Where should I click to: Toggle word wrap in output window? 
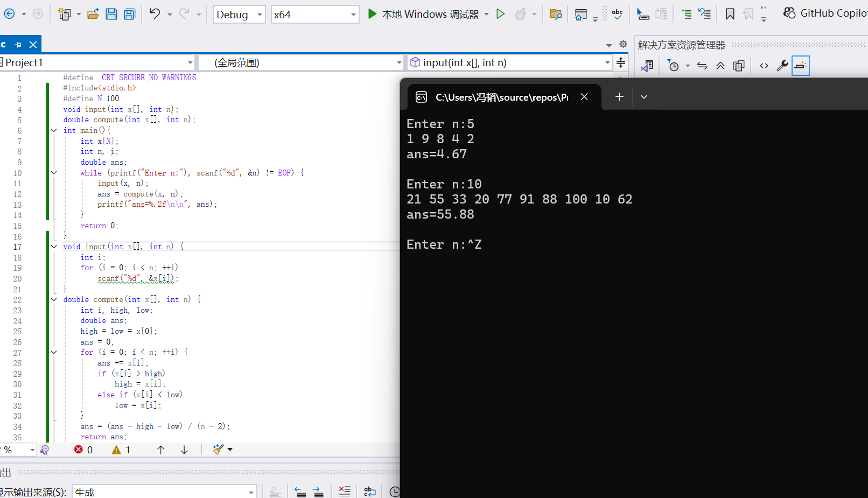tap(370, 492)
